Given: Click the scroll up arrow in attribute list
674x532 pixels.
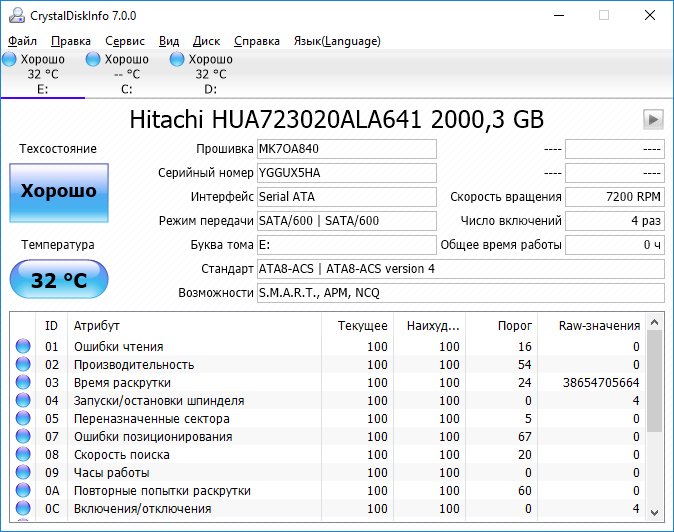Looking at the screenshot, I should (655, 322).
